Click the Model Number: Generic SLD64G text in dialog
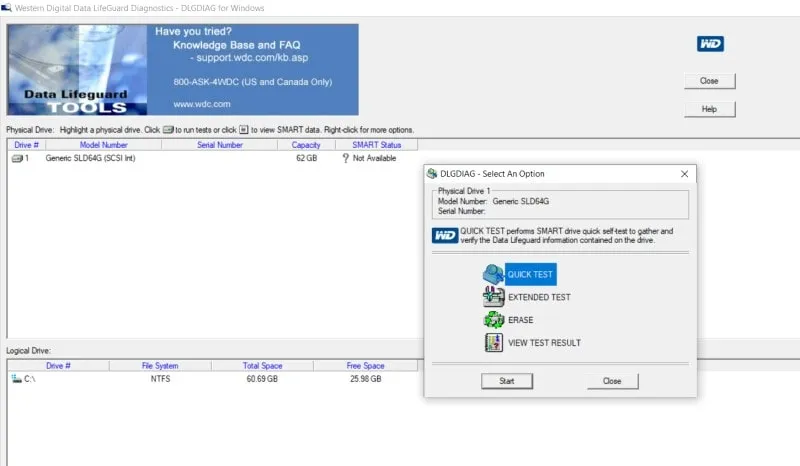 pos(493,201)
